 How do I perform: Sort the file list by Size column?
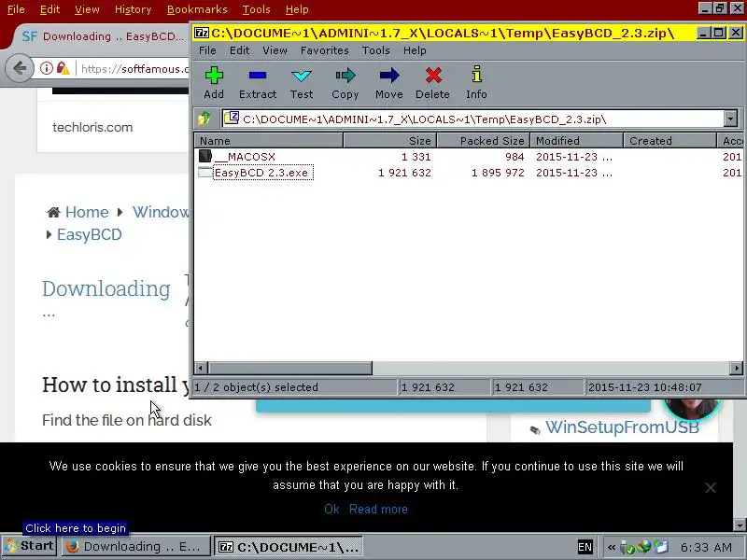click(389, 141)
